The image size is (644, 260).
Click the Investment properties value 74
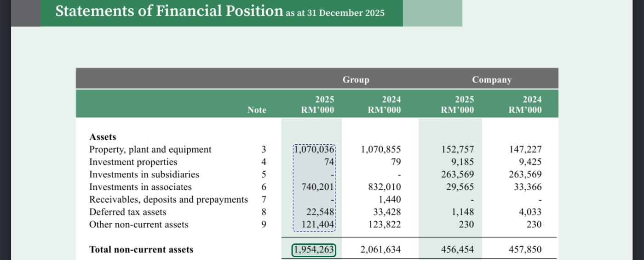[329, 162]
